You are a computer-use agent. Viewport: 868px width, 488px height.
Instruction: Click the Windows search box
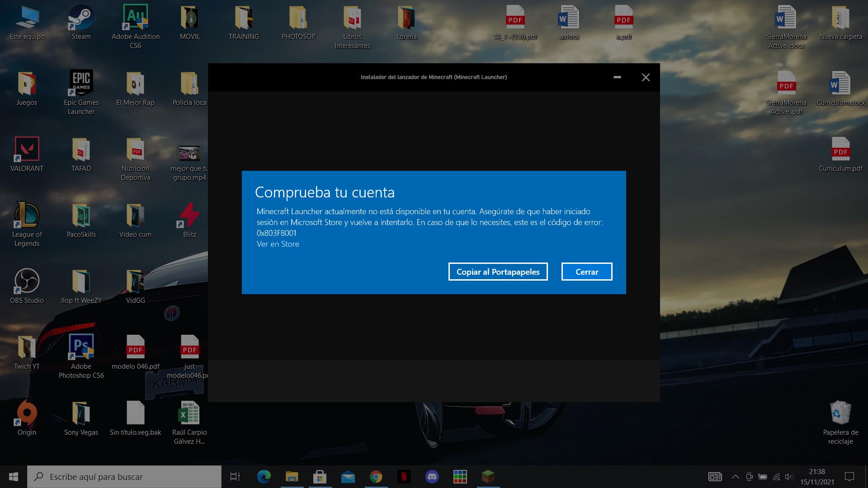coord(124,477)
